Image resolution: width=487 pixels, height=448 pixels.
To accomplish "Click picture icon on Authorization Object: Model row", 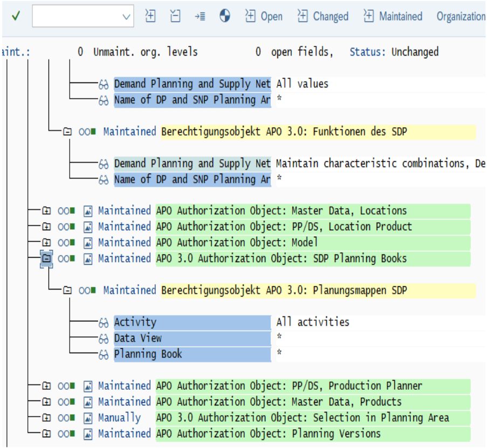I will click(x=88, y=243).
